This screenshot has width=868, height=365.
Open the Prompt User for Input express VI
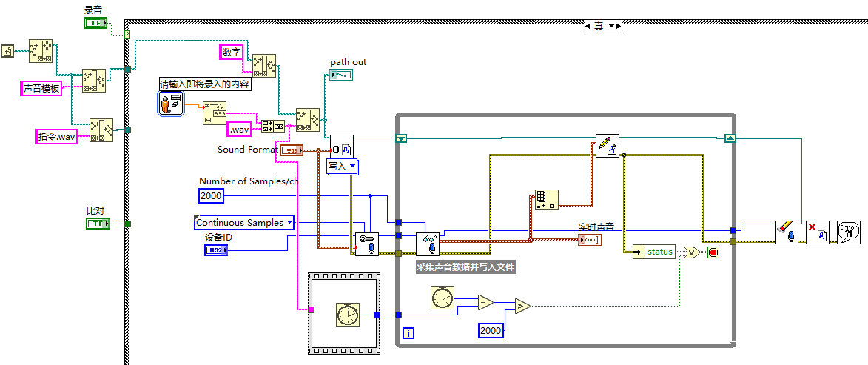[x=171, y=104]
